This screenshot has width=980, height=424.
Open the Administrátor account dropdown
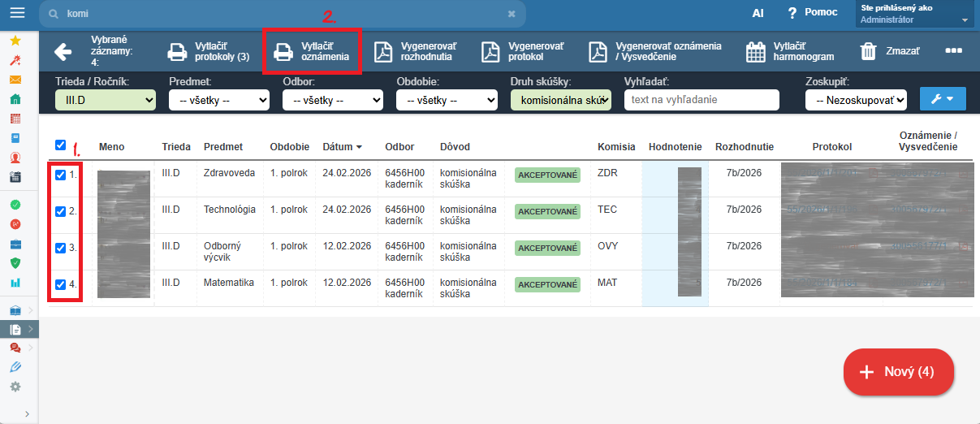click(x=914, y=14)
